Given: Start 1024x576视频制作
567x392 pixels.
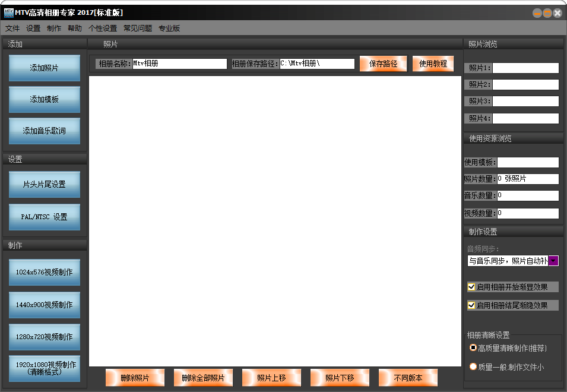Looking at the screenshot, I should coord(45,272).
